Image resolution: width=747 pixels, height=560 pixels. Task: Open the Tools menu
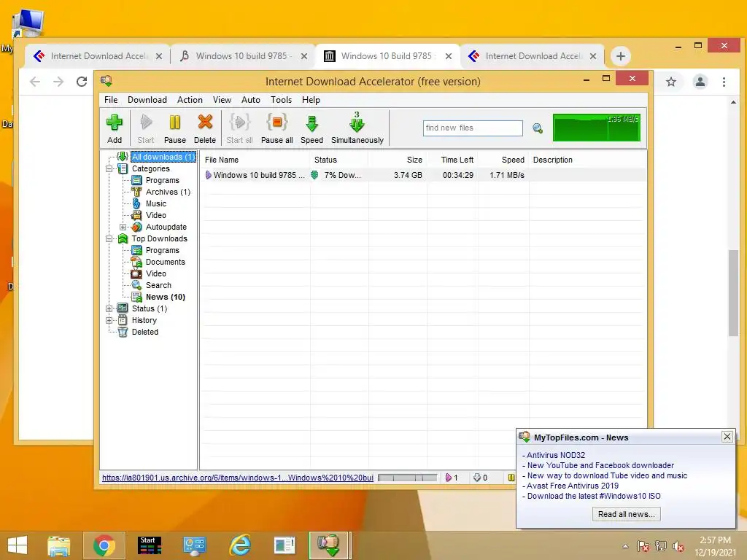(281, 100)
